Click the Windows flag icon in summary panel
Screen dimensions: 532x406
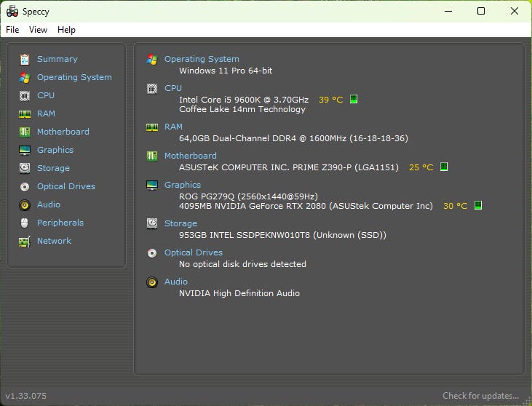152,60
